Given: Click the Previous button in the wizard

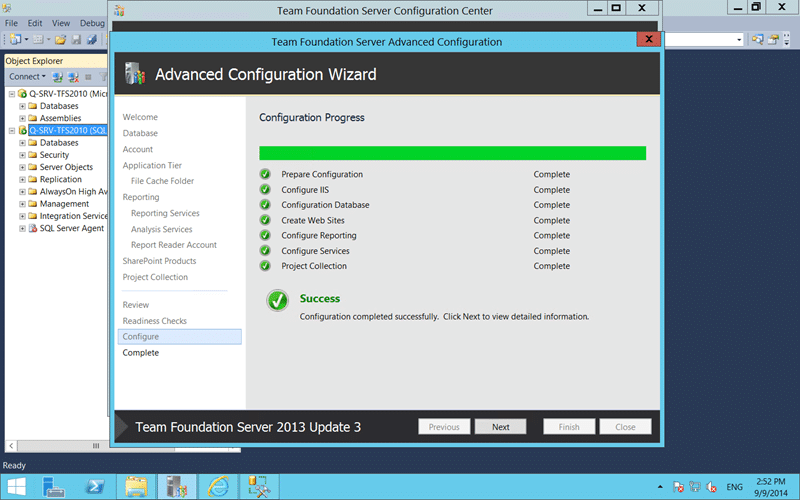Looking at the screenshot, I should [x=444, y=427].
